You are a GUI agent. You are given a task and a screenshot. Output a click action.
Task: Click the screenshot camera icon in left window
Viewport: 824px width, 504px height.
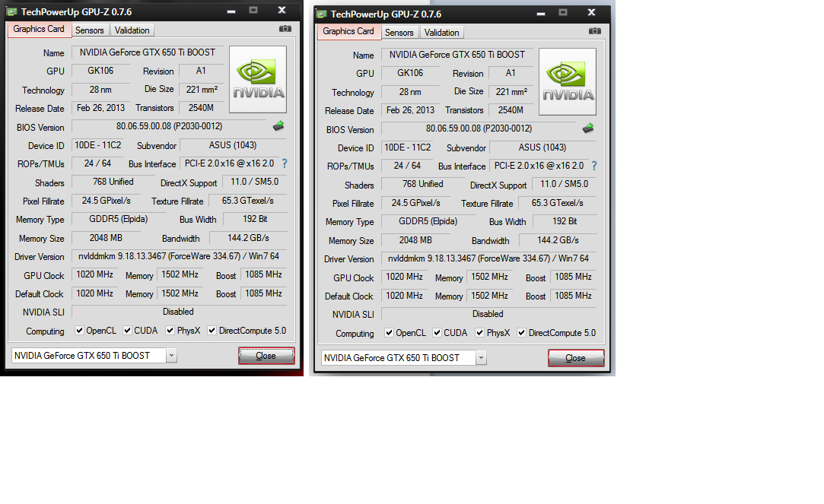285,29
